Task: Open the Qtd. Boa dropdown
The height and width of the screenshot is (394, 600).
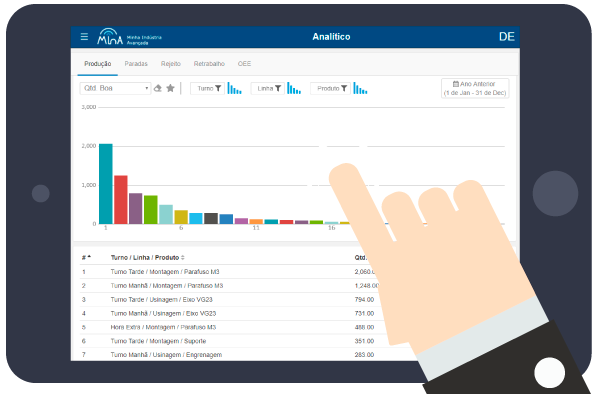Action: tap(115, 88)
